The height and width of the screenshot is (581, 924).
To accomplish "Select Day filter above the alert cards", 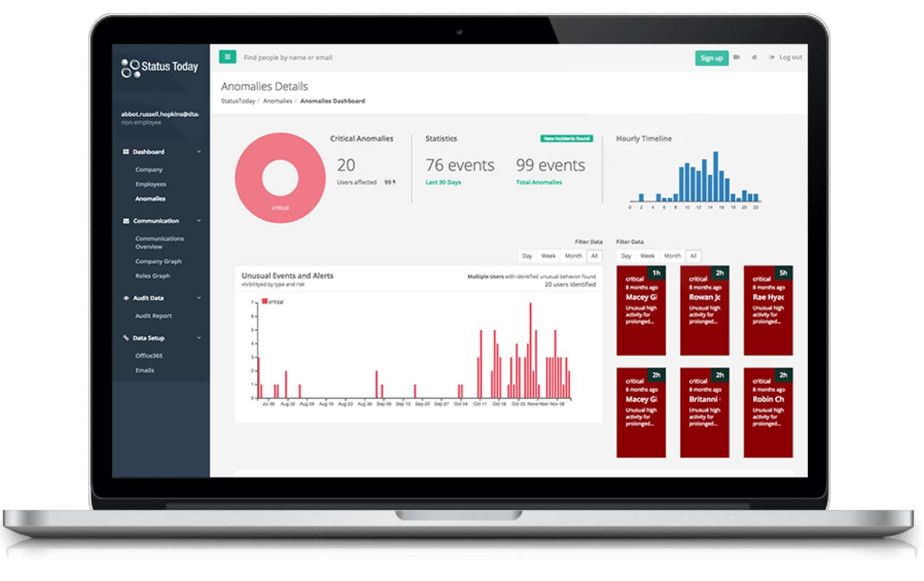I will coord(626,256).
